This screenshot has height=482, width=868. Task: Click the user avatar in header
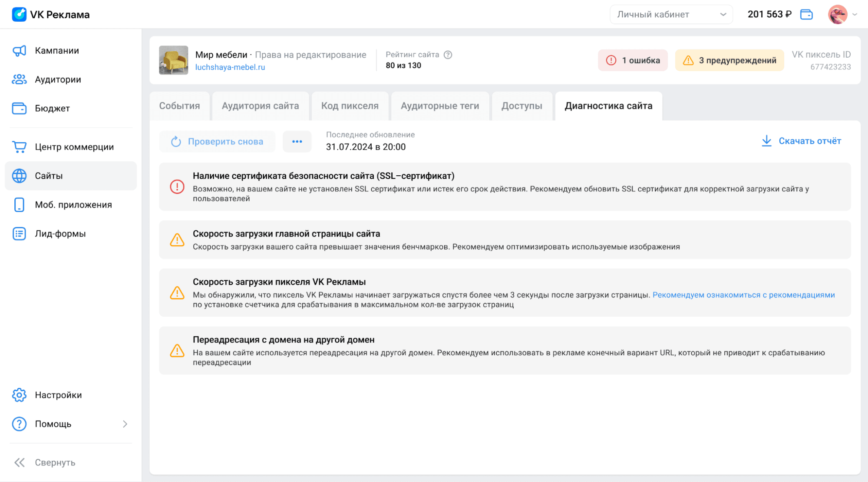[x=838, y=14]
